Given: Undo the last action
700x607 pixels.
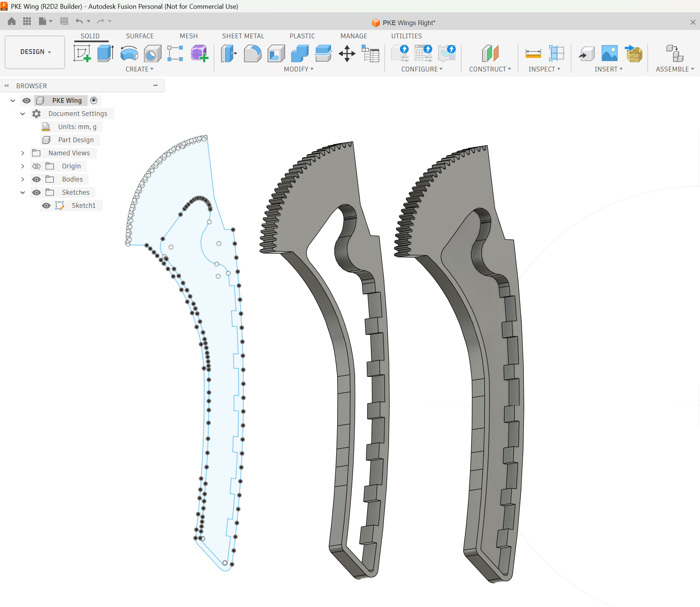Looking at the screenshot, I should 79,21.
